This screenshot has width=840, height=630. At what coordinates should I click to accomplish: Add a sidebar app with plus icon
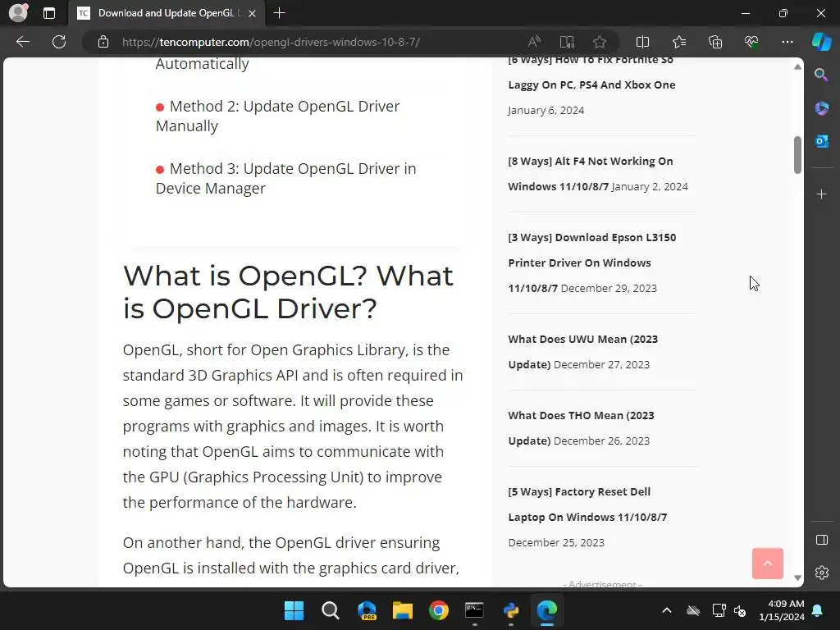(821, 194)
